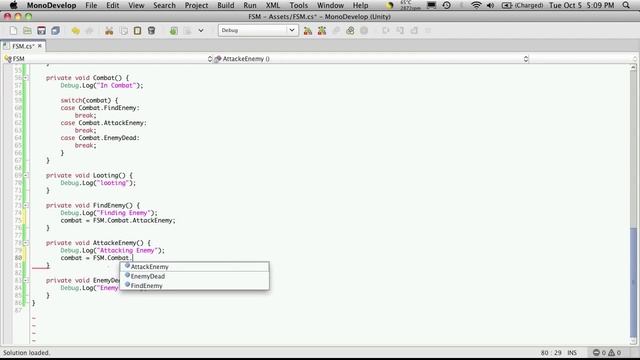The width and height of the screenshot is (640, 360).
Task: Open the Debug configuration combo box
Action: [x=258, y=30]
